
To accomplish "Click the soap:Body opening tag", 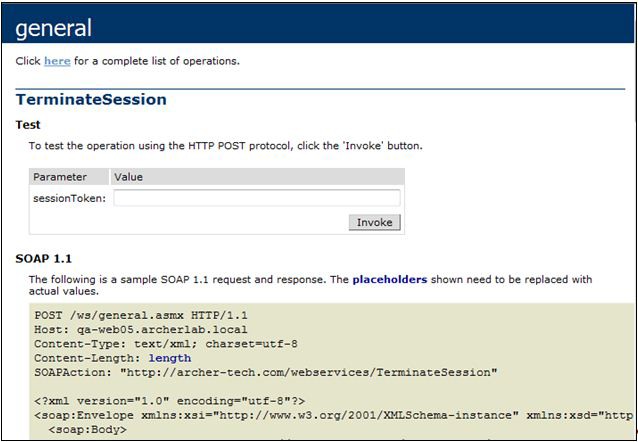I will pyautogui.click(x=87, y=430).
